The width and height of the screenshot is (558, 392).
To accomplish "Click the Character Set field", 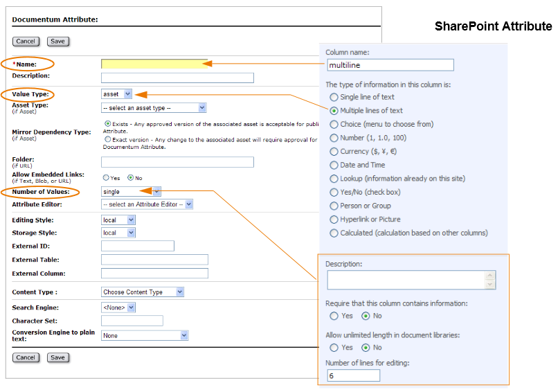I will [x=132, y=321].
